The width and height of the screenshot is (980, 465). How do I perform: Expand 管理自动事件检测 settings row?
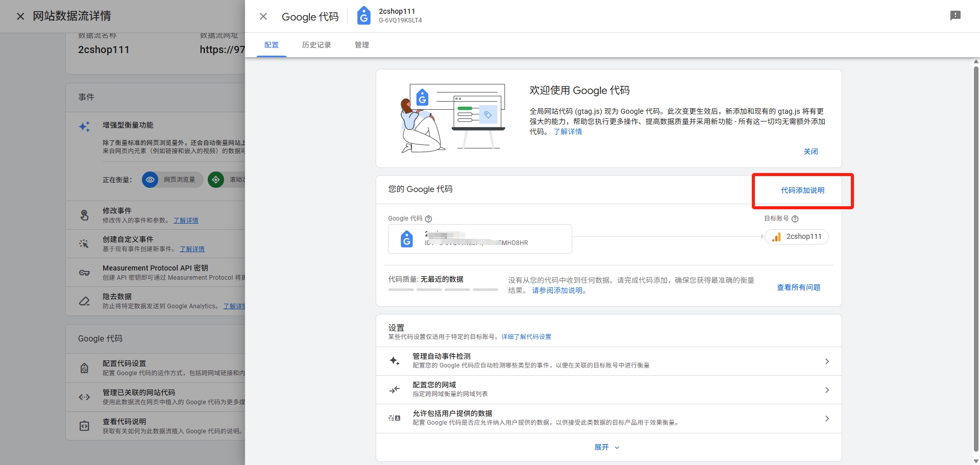pyautogui.click(x=827, y=361)
